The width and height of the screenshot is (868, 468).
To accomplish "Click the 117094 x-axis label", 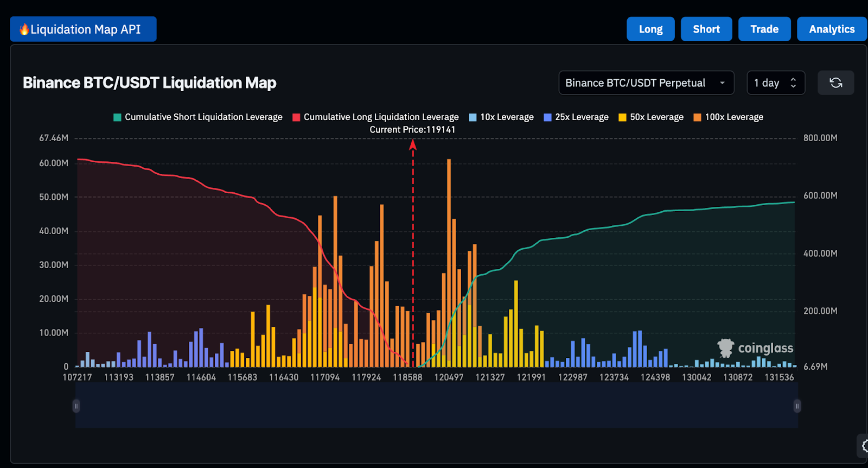I will 325,377.
